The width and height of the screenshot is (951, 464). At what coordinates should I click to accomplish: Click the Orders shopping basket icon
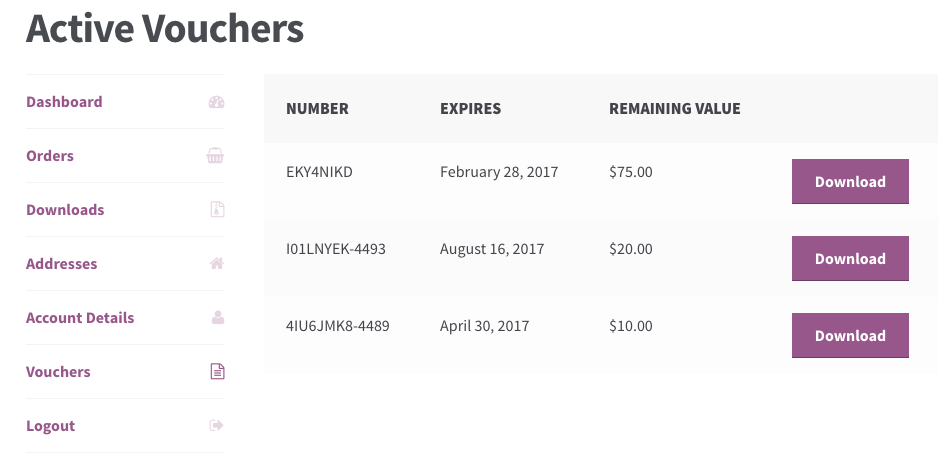point(215,156)
